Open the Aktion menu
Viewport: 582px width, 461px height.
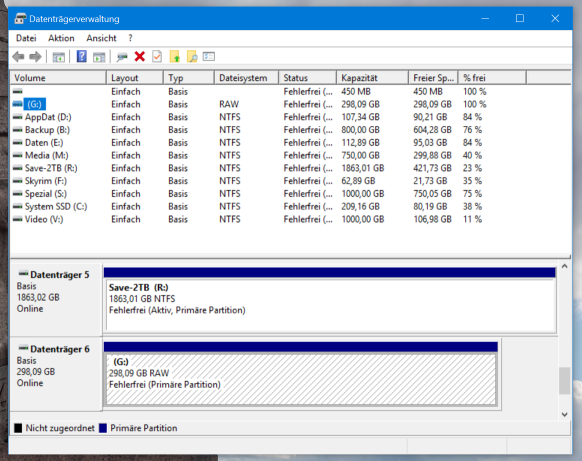[x=61, y=38]
